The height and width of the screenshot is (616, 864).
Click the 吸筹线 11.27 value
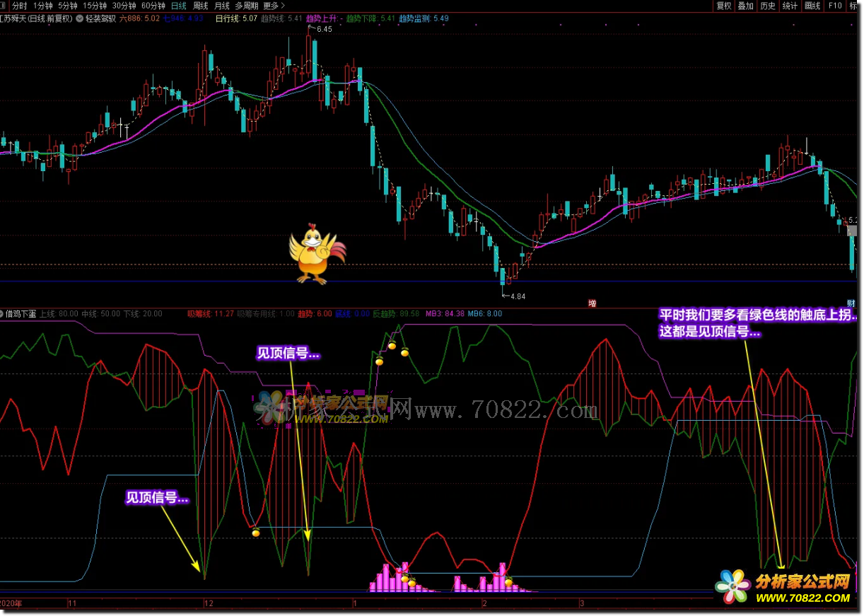coord(211,313)
